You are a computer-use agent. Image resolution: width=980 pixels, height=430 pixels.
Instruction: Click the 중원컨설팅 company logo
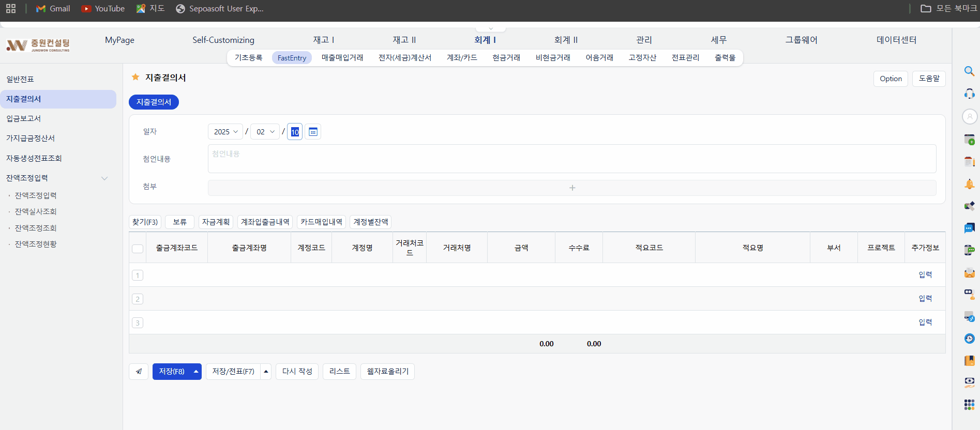click(38, 45)
